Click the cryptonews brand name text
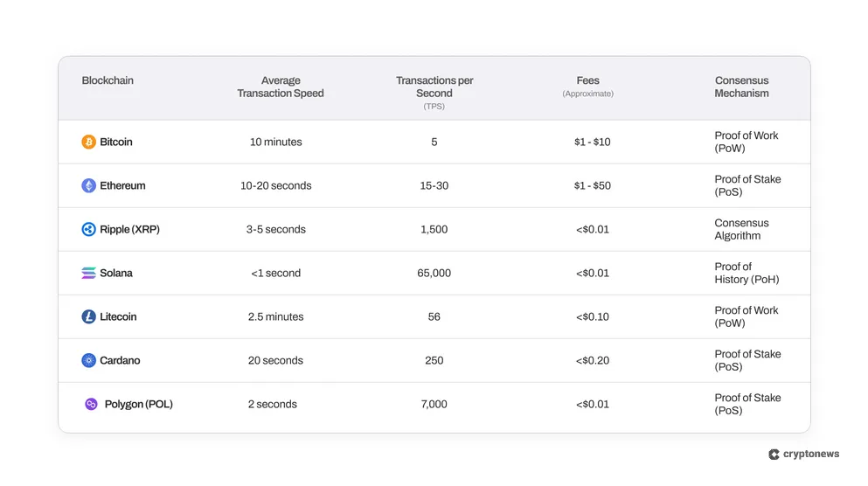Viewport: 868px width, 486px height. pos(811,454)
